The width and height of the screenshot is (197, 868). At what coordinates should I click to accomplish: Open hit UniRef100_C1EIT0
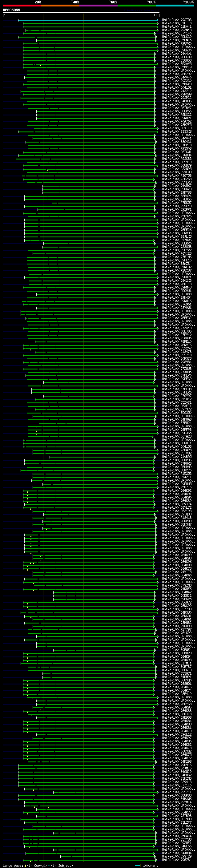pyautogui.click(x=177, y=23)
